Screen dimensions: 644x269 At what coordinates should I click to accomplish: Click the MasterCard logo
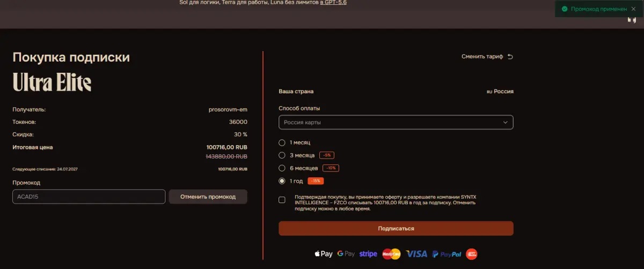tap(391, 254)
